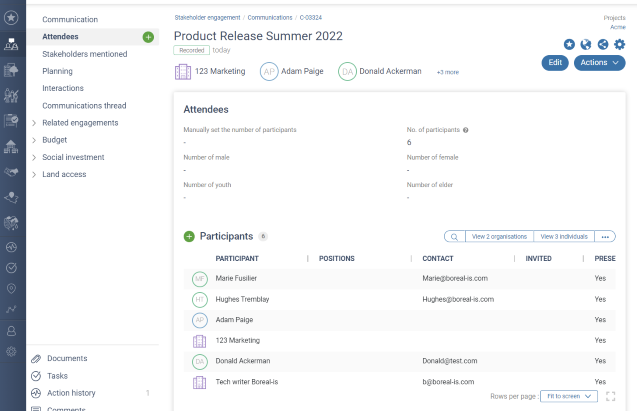Click the green add Attendees plus icon
637x411 pixels.
[148, 37]
